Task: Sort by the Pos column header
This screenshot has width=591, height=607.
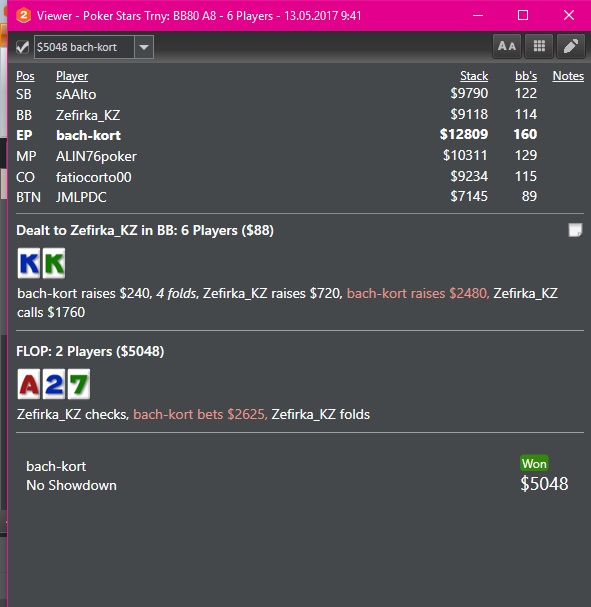Action: click(x=25, y=76)
